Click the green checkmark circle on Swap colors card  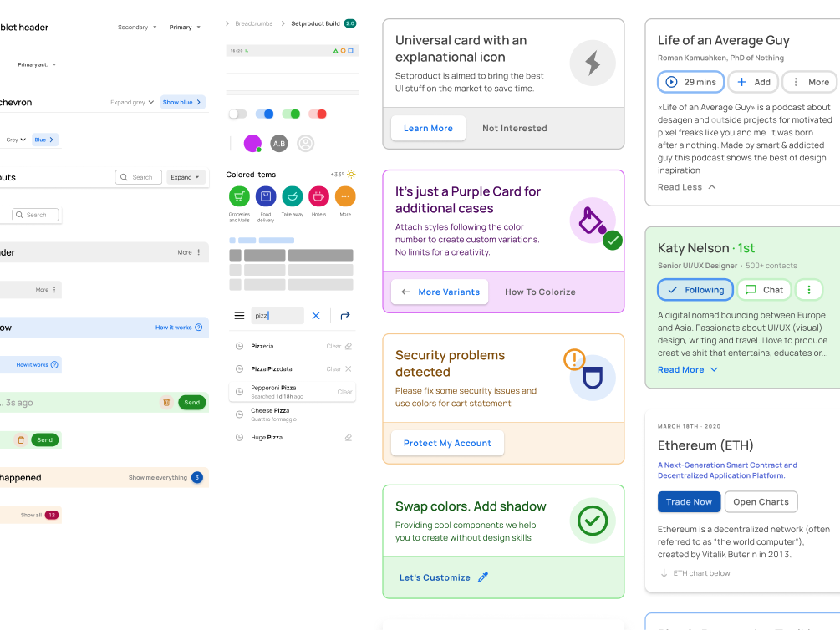(593, 521)
